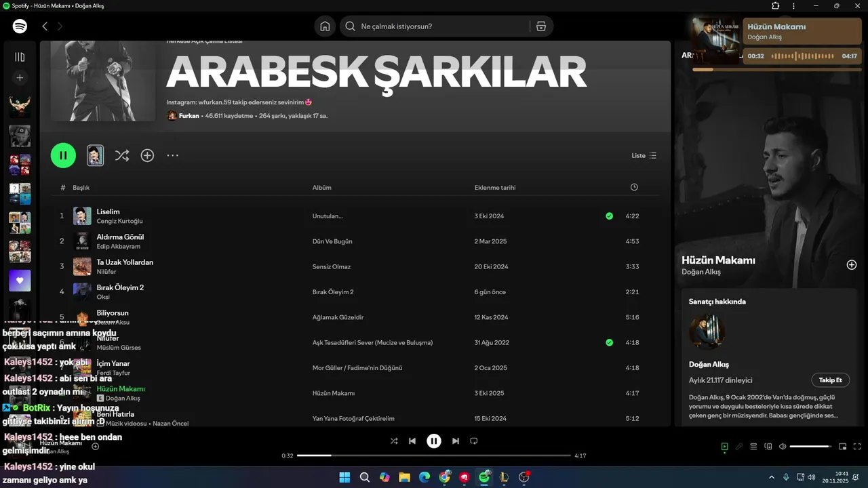868x488 pixels.
Task: Select the Bırak Öleyim 2 track title
Action: [120, 287]
